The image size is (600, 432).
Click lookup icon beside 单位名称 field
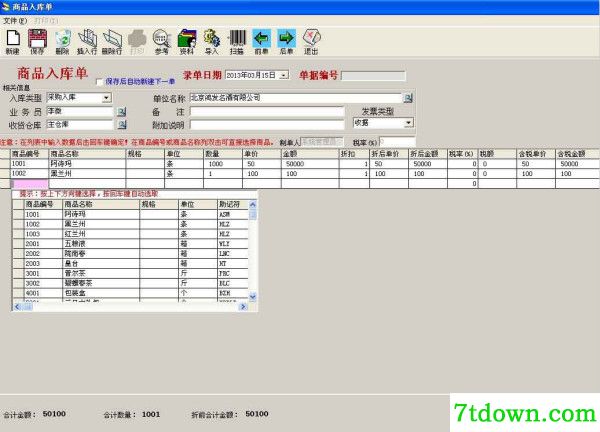[x=408, y=98]
